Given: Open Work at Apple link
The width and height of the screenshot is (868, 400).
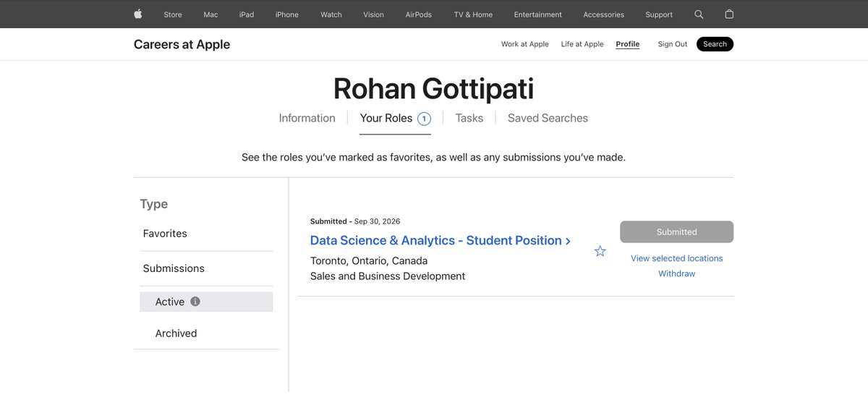Looking at the screenshot, I should [525, 44].
